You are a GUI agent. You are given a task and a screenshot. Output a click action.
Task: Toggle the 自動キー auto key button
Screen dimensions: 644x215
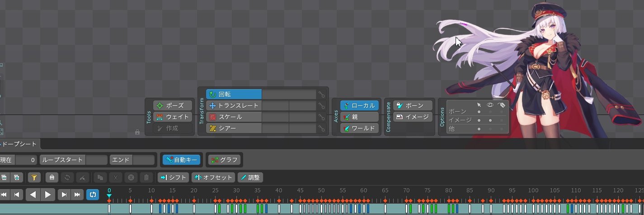(181, 160)
